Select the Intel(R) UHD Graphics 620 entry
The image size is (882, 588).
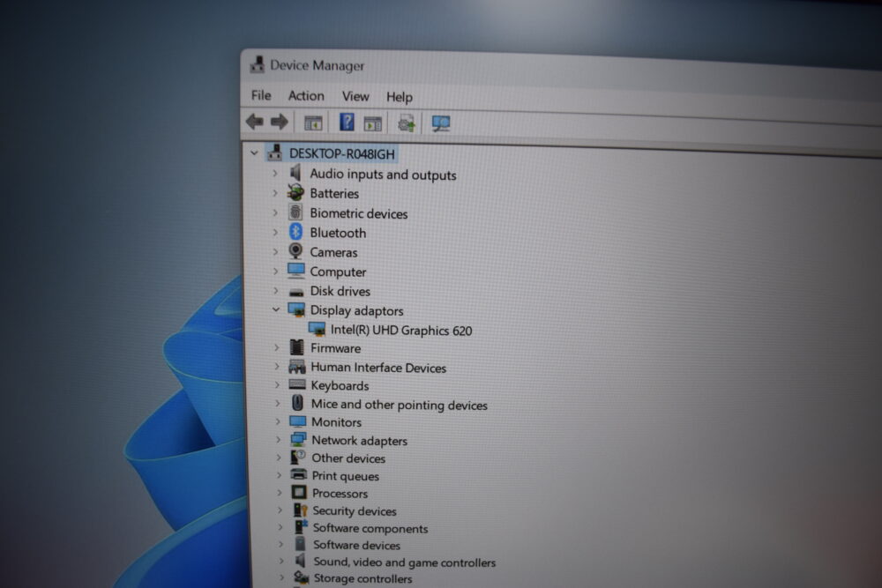[x=401, y=330]
